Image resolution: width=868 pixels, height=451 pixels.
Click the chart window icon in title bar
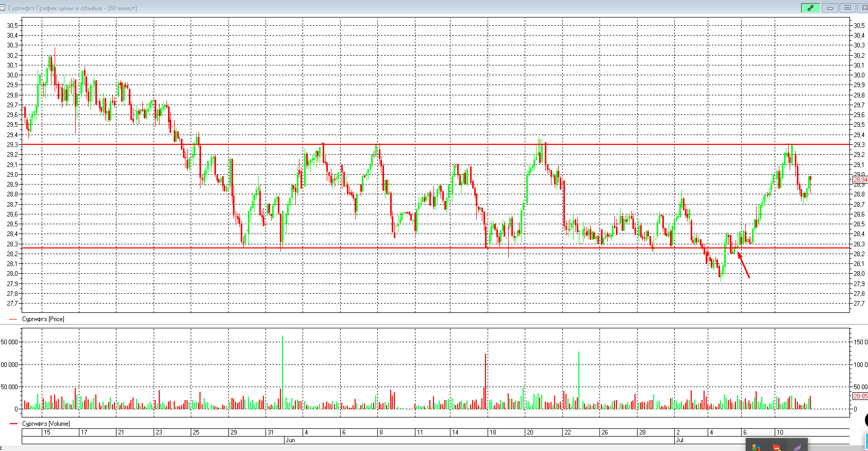(3, 8)
